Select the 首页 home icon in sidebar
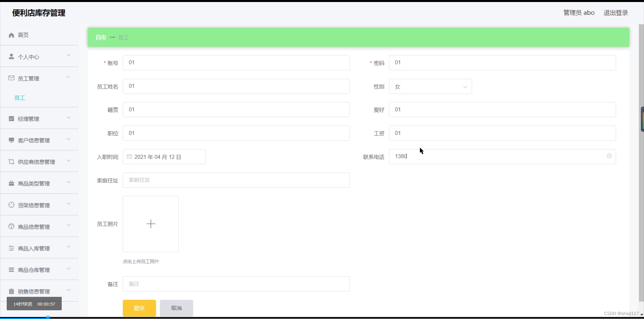 pyautogui.click(x=11, y=35)
